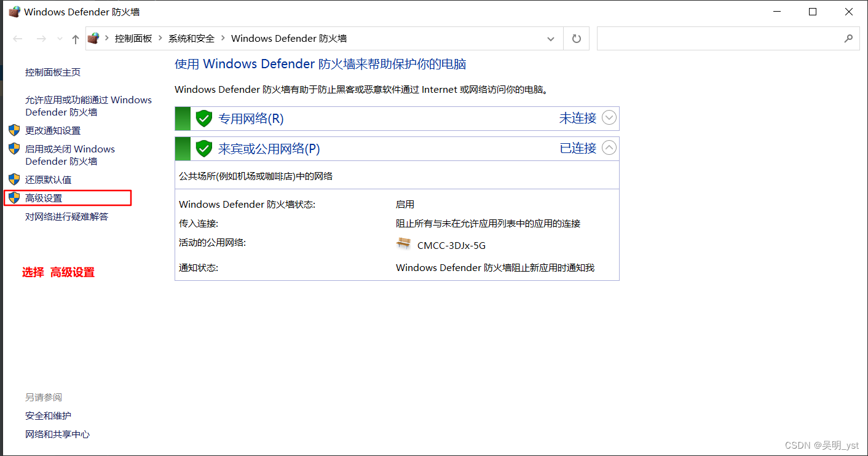Expand the address bar history dropdown
Image resolution: width=868 pixels, height=456 pixels.
coord(551,39)
